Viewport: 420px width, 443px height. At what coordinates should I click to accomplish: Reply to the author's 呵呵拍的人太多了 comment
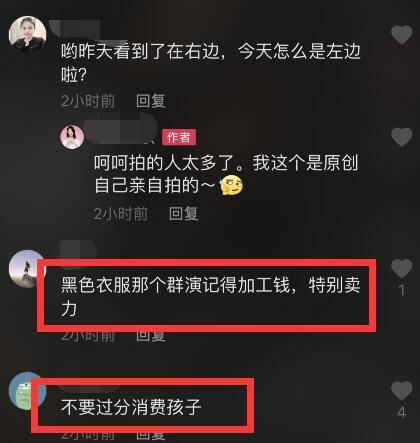click(183, 214)
